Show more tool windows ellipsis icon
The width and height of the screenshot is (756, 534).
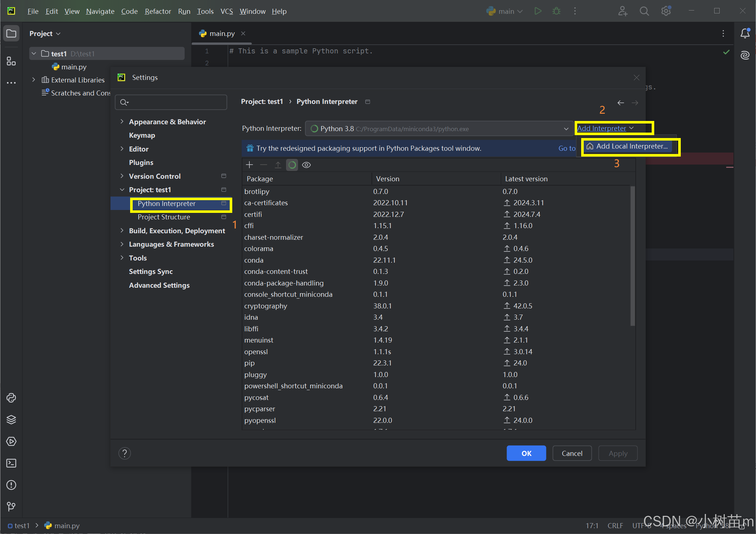point(11,83)
